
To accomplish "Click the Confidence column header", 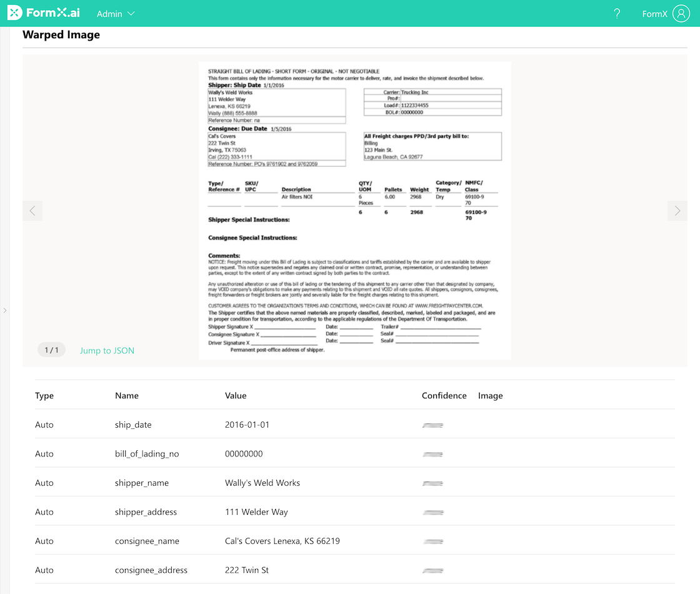I will (444, 396).
